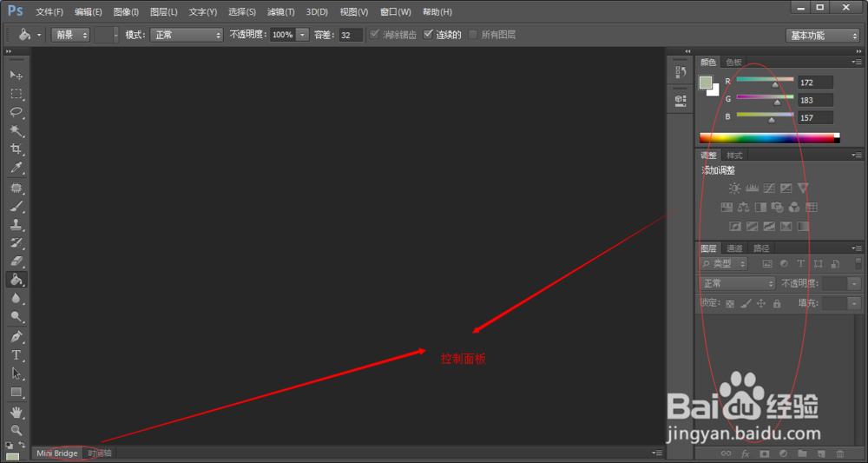Open the 滤镜(T) menu

click(x=280, y=11)
